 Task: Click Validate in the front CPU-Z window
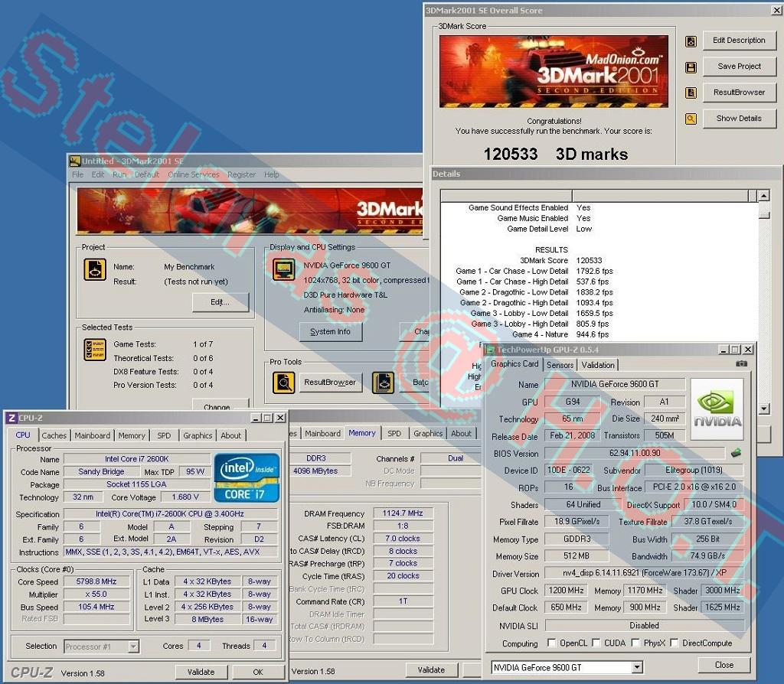click(x=201, y=672)
